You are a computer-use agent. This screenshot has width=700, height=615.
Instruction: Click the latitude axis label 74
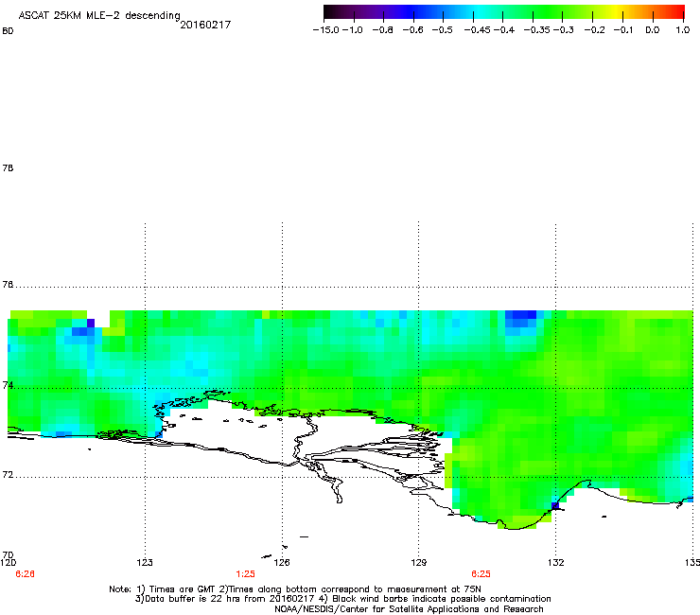(x=8, y=385)
